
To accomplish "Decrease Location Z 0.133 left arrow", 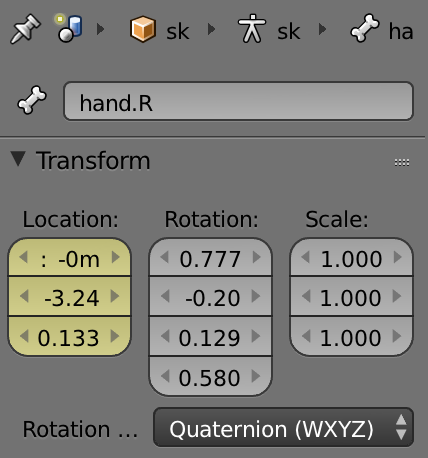I will [24, 336].
